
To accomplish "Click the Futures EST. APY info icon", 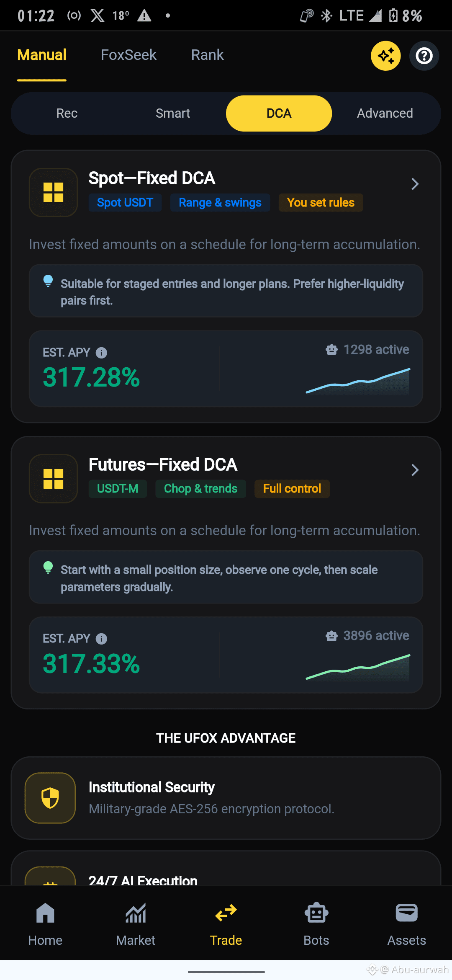I will point(101,639).
